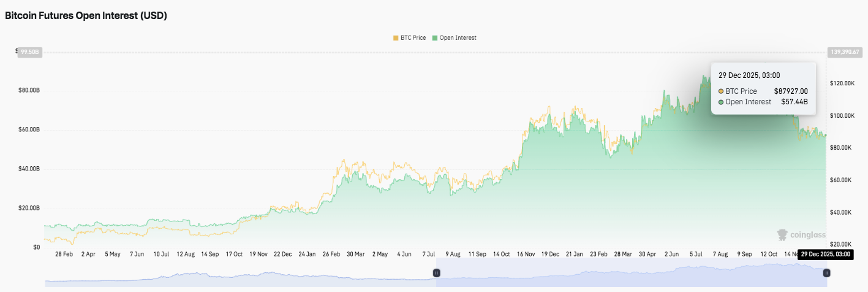Click the green Open Interest dot in tooltip
868x292 pixels.
[x=722, y=102]
